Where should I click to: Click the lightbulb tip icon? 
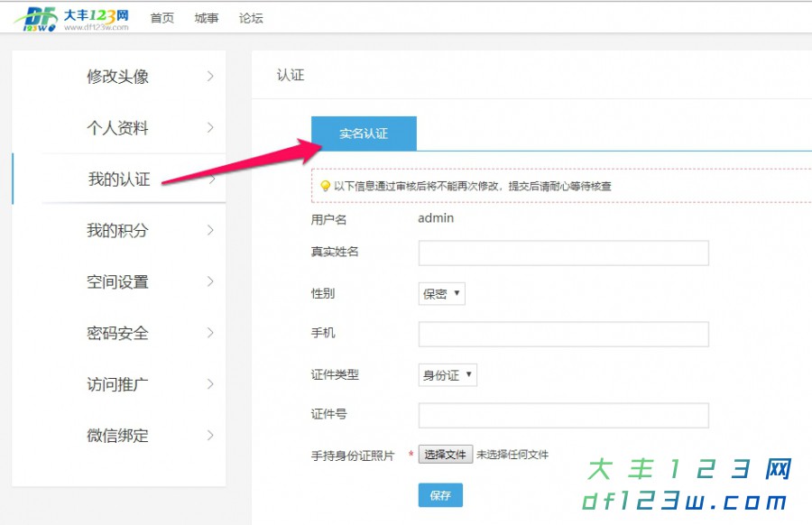[x=326, y=186]
